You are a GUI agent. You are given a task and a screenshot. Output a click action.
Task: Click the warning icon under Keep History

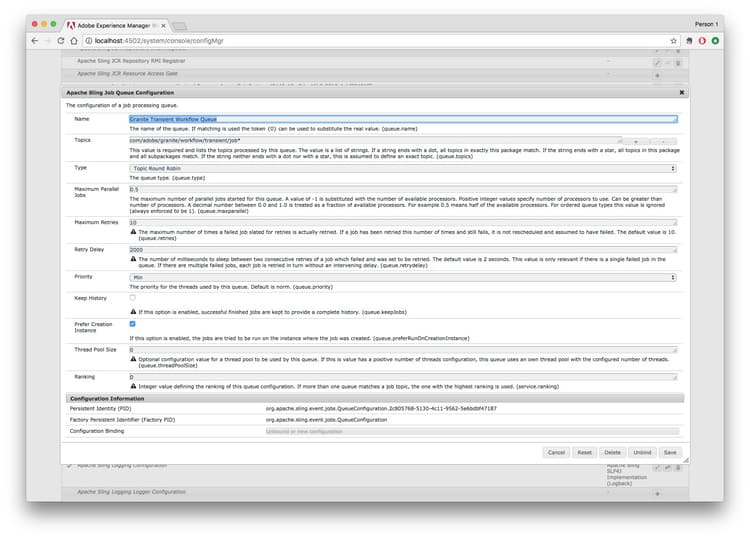[133, 311]
